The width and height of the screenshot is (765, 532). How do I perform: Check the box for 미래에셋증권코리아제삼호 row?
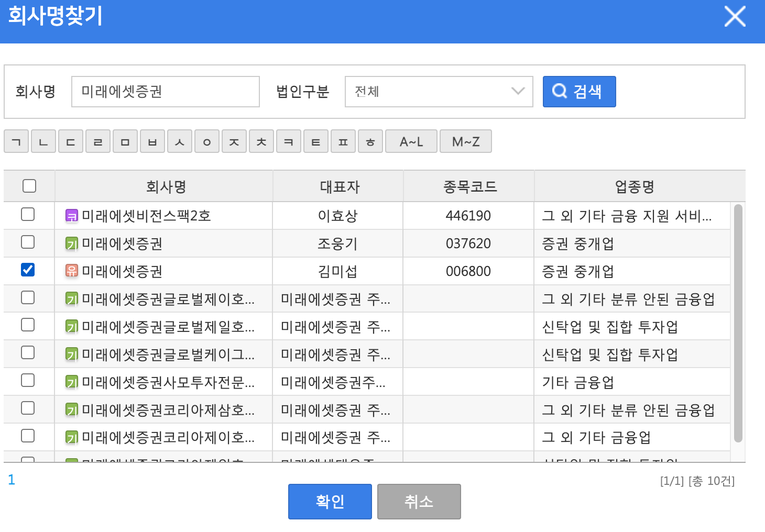click(28, 408)
